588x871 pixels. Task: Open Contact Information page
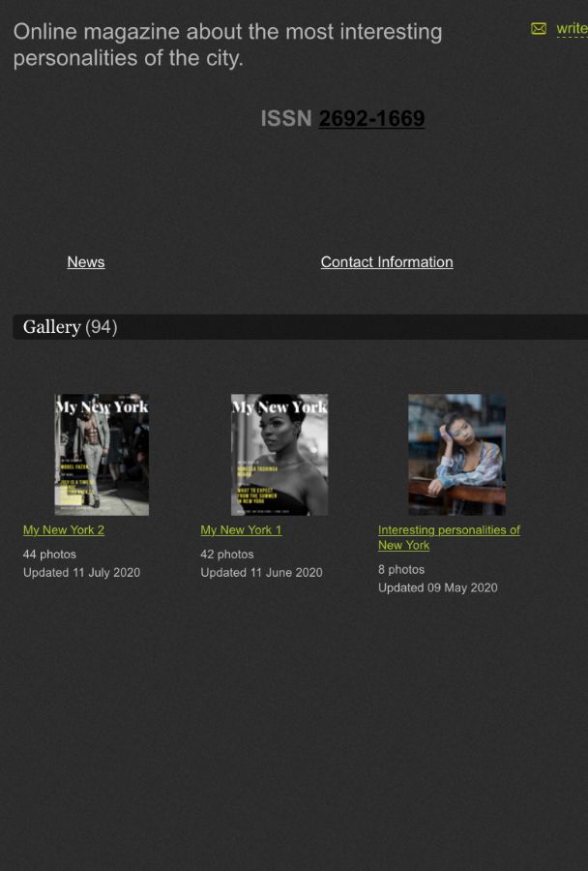387,262
